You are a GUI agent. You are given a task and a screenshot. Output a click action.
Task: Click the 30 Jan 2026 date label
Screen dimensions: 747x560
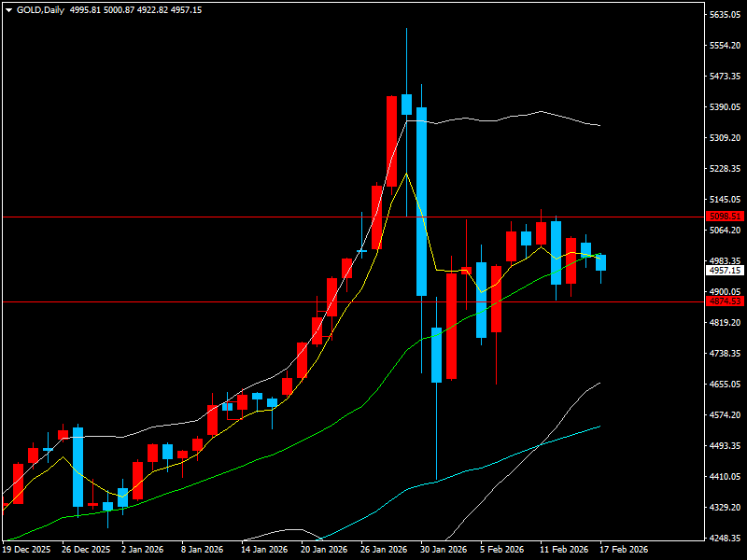(444, 550)
